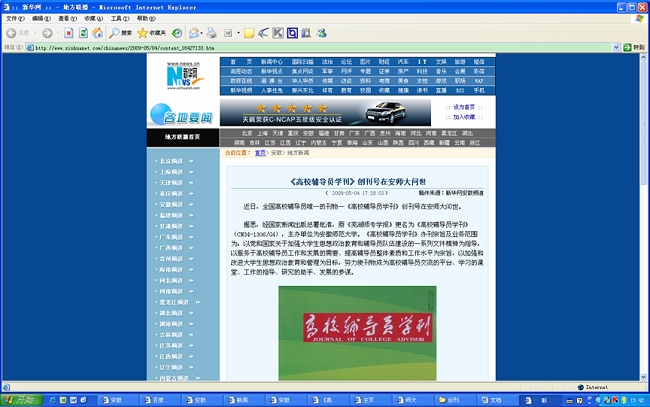The height and width of the screenshot is (407, 650).
Task: Click the Forward navigation button
Action: [47, 33]
